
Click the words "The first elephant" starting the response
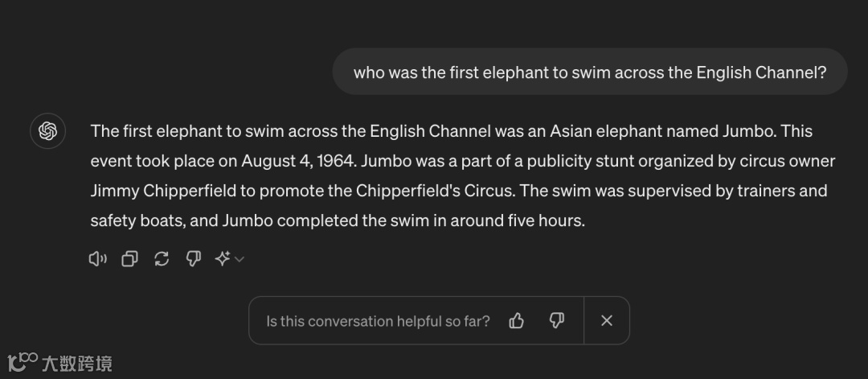pos(147,131)
